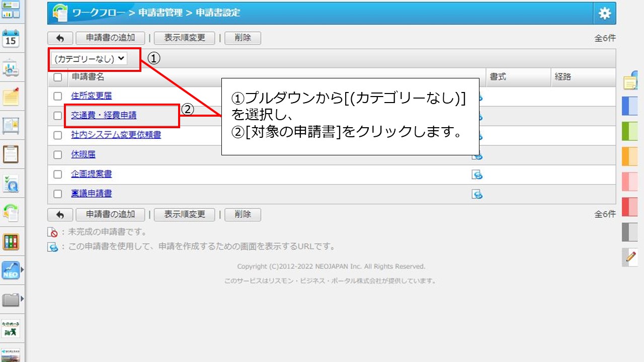
Task: Click 申請書設定 in the breadcrumb title
Action: tap(218, 13)
